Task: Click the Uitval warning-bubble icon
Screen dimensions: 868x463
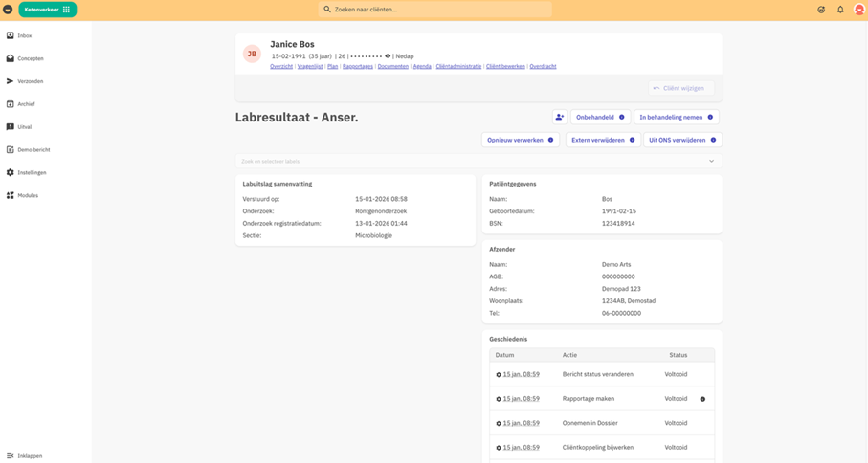Action: 10,126
